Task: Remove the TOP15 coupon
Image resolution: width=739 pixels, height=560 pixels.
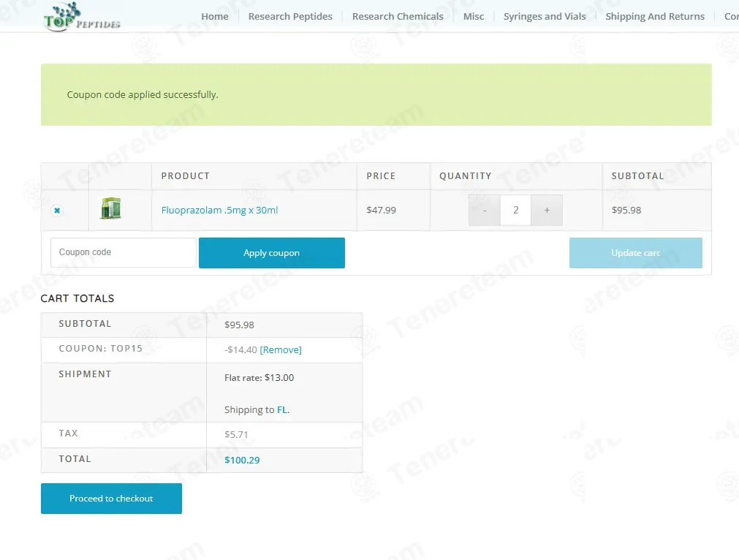Action: pos(281,349)
